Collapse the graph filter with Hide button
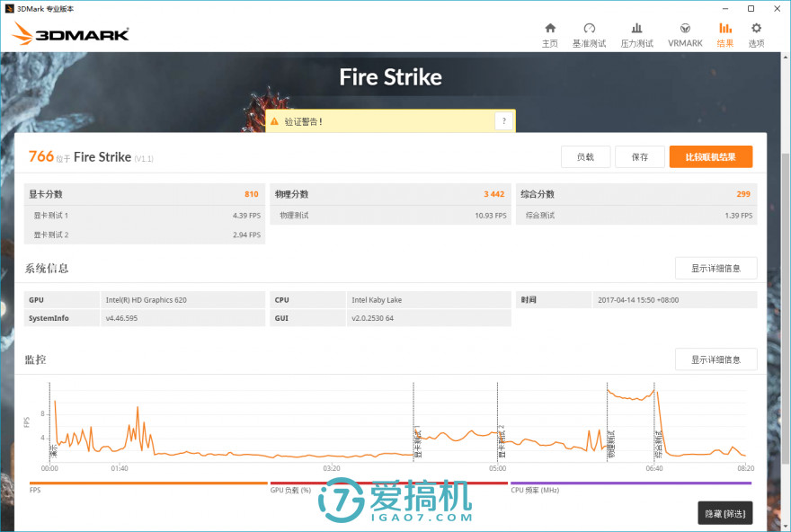 (x=726, y=512)
